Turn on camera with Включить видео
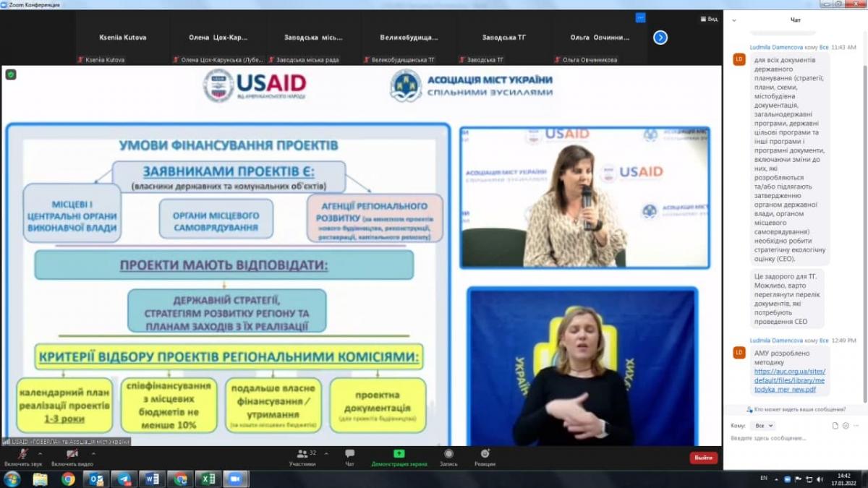This screenshot has height=488, width=868. click(72, 455)
